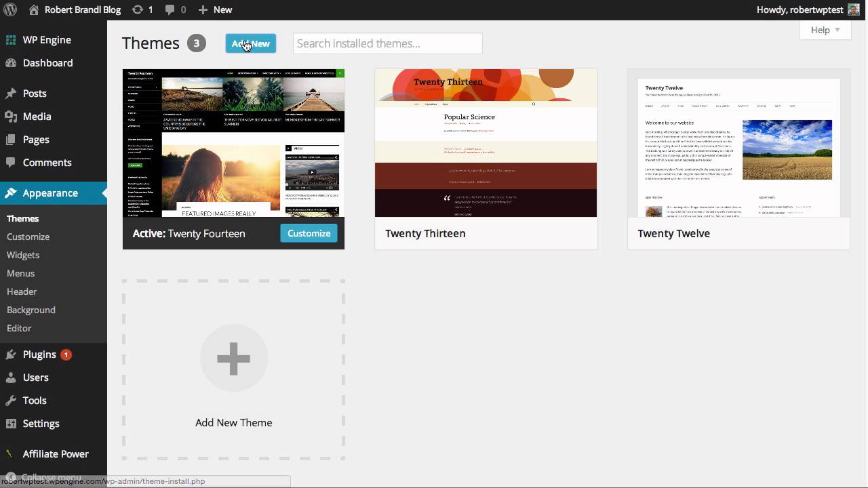This screenshot has height=488, width=868.
Task: Open Customize submenu item
Action: [x=28, y=237]
